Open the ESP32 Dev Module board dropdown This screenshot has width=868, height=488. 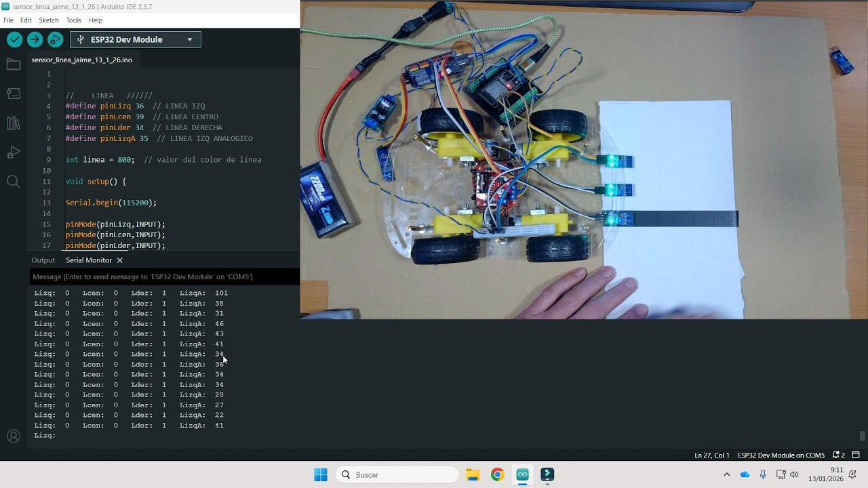tap(136, 40)
